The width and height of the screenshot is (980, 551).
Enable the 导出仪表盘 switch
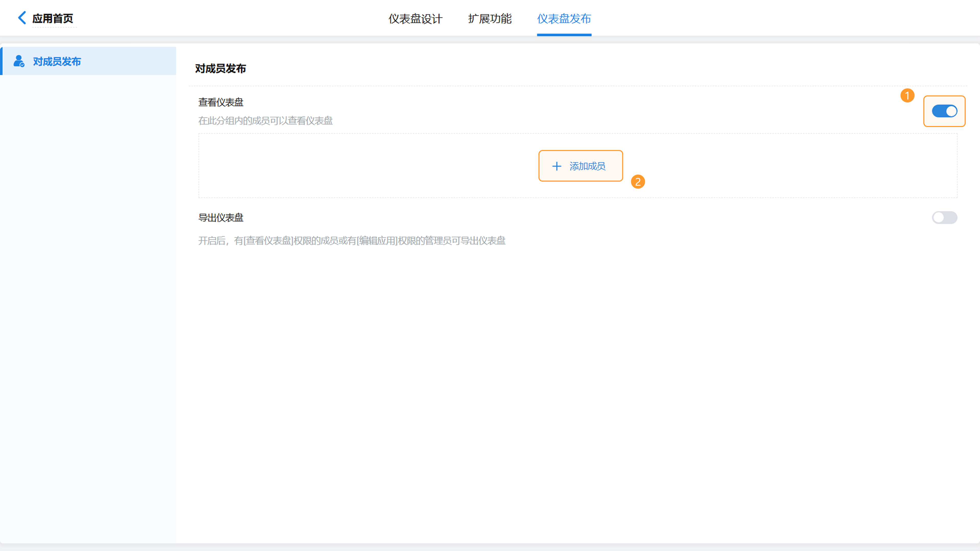tap(944, 218)
